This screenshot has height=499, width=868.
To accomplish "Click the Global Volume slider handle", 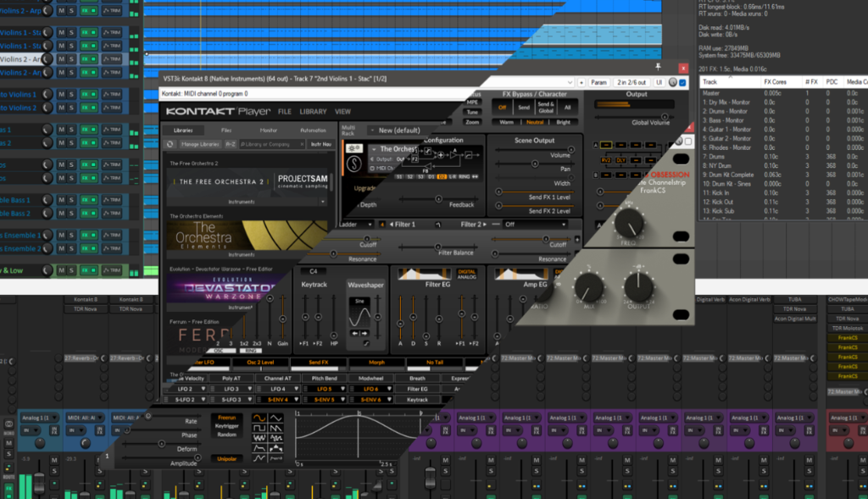I will coord(665,117).
